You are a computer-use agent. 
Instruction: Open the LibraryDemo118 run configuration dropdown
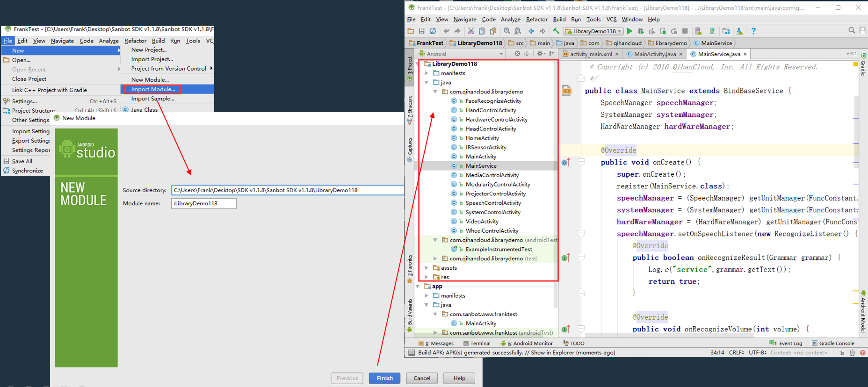(x=593, y=31)
